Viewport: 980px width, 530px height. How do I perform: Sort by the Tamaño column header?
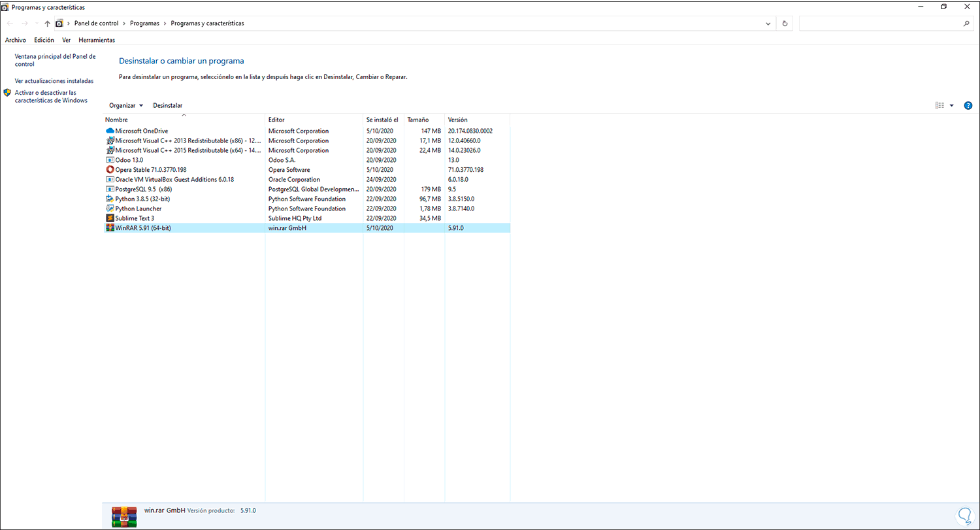click(424, 120)
